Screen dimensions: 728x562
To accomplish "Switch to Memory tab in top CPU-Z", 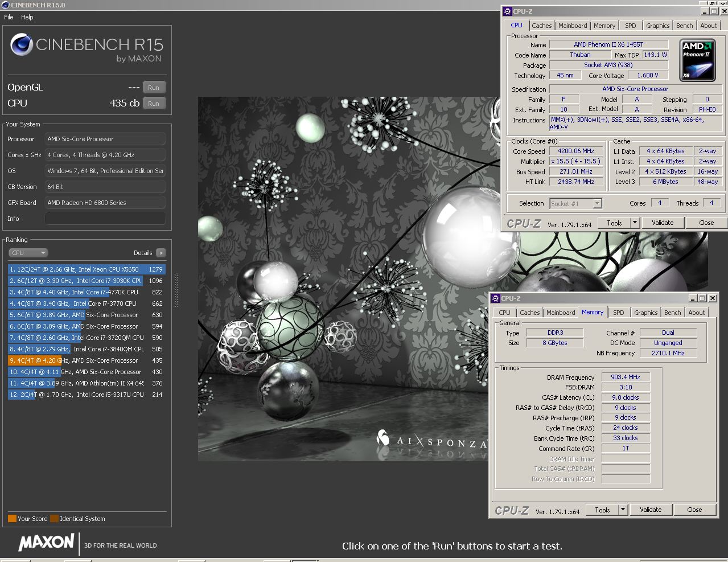I will click(604, 26).
